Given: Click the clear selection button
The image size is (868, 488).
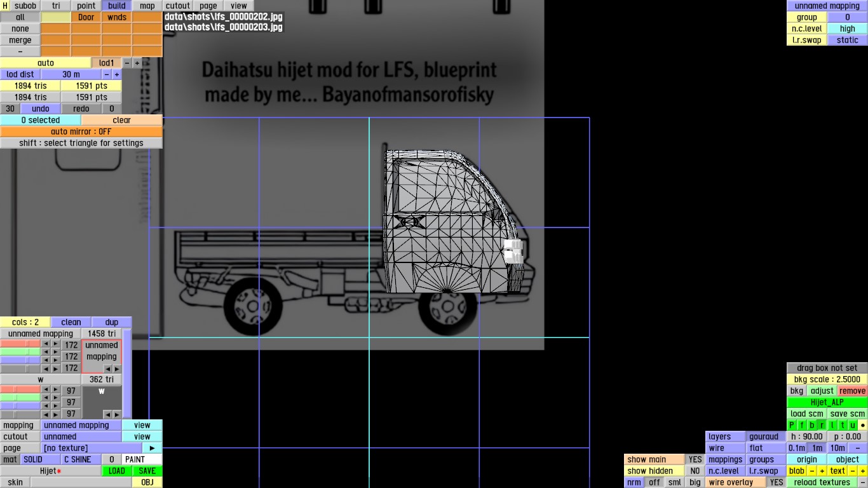Looking at the screenshot, I should click(122, 120).
